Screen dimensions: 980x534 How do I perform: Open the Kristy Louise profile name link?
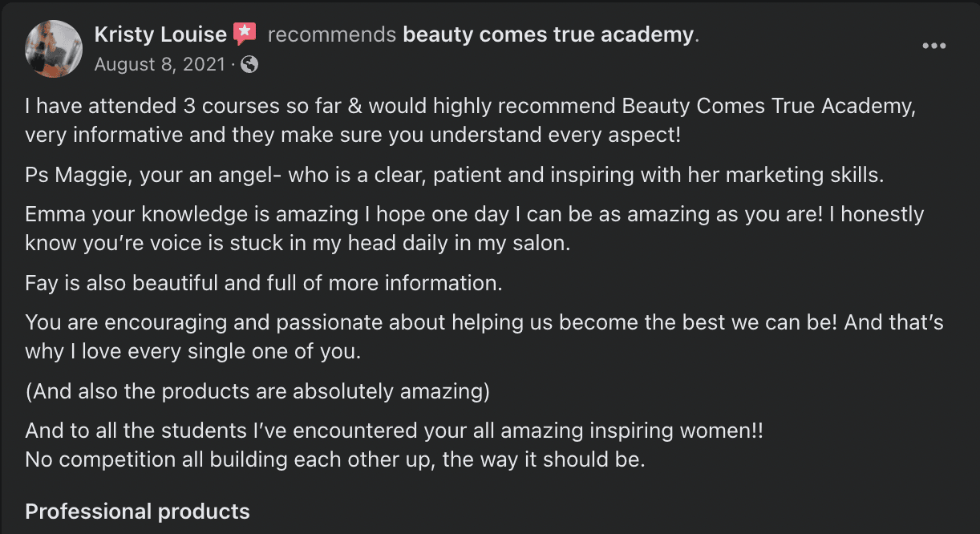point(160,34)
